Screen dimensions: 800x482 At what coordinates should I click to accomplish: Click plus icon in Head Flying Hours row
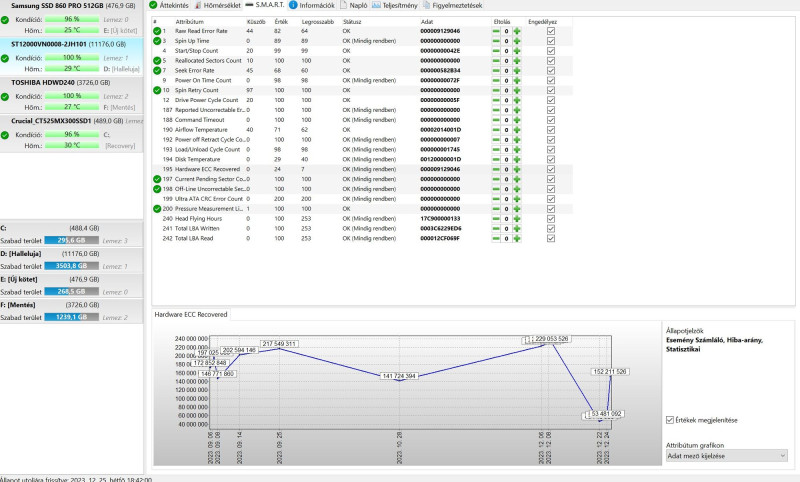(517, 218)
